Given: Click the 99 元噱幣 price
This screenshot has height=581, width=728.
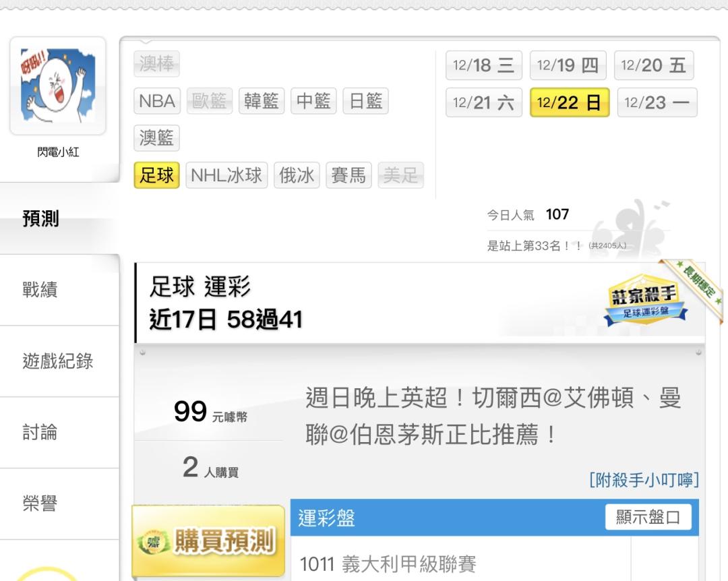Looking at the screenshot, I should pyautogui.click(x=210, y=412).
